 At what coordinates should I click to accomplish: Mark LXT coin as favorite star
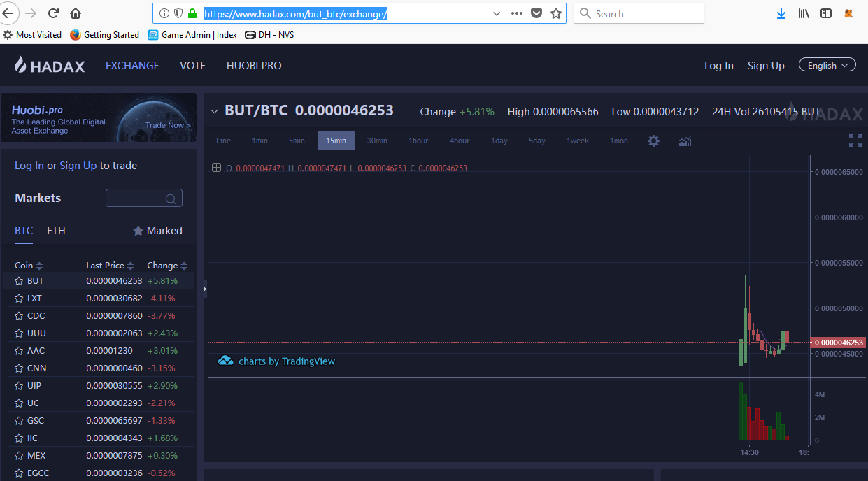coord(19,299)
